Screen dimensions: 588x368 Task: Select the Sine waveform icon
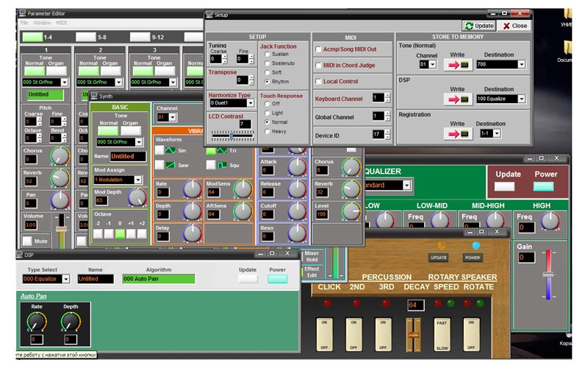[172, 151]
